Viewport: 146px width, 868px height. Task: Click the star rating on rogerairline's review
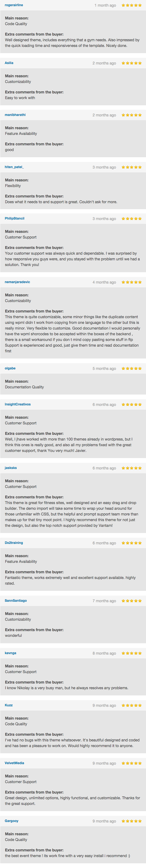click(132, 5)
